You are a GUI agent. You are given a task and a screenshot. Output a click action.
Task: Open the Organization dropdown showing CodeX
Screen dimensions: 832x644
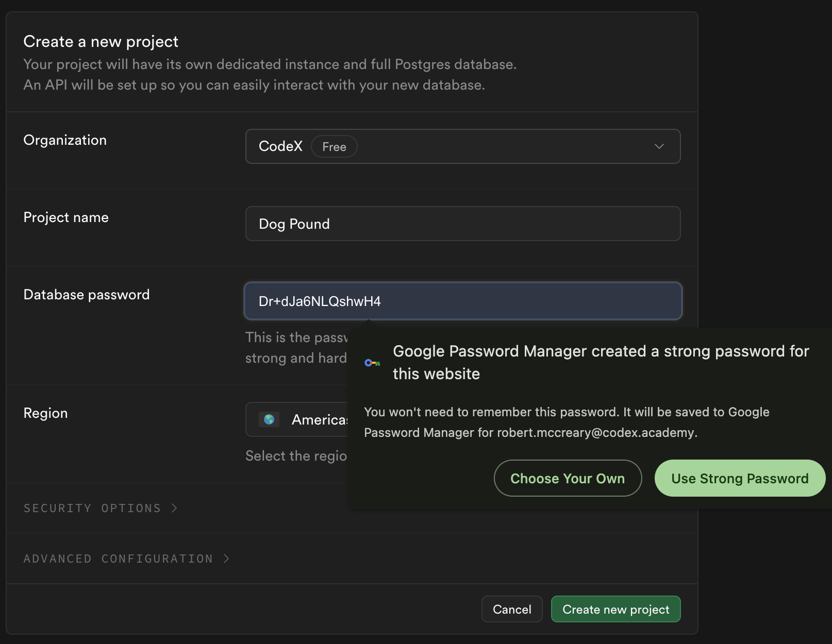click(x=462, y=146)
